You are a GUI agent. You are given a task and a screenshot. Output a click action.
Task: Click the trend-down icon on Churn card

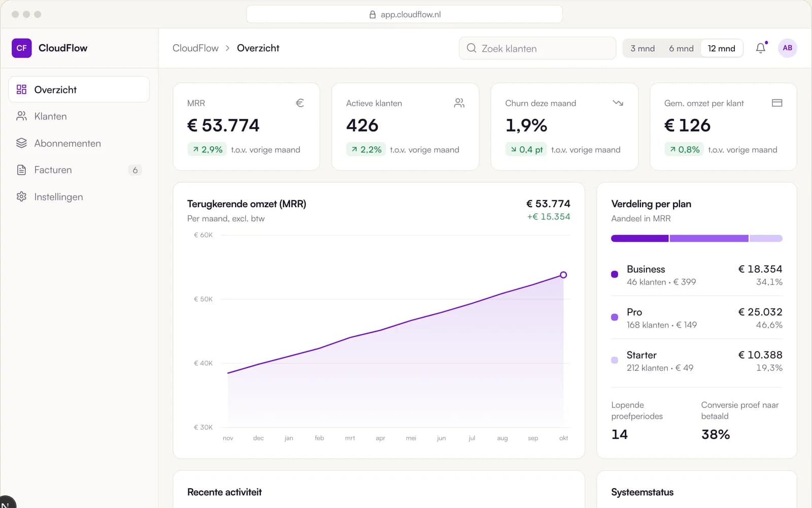618,103
